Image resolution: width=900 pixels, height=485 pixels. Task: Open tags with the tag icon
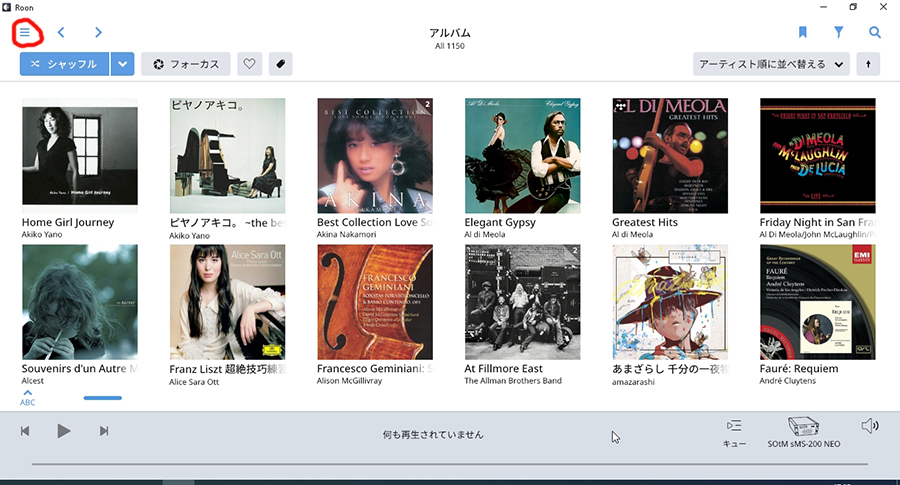point(280,64)
